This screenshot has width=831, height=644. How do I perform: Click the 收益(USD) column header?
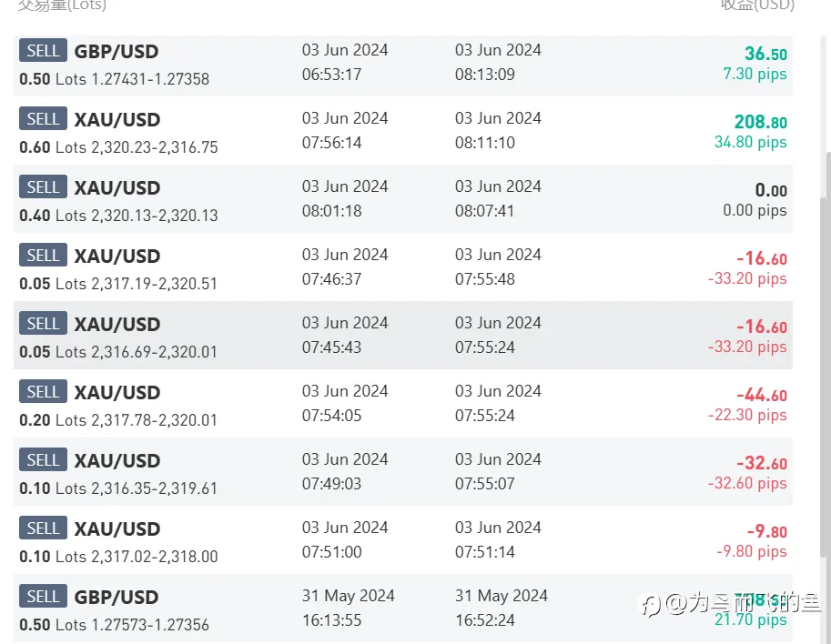pyautogui.click(x=757, y=5)
